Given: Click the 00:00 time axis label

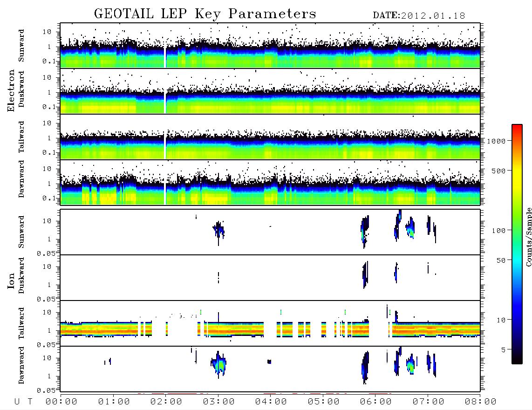Looking at the screenshot, I should tap(61, 402).
